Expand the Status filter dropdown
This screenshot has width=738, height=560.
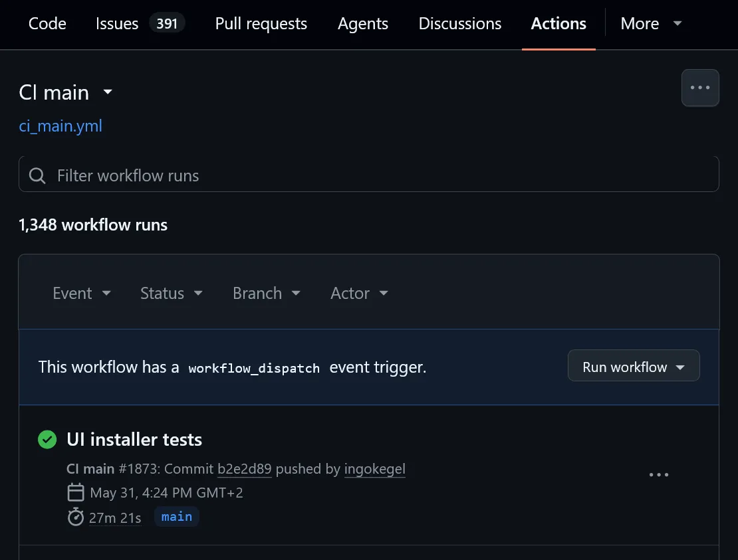(172, 293)
